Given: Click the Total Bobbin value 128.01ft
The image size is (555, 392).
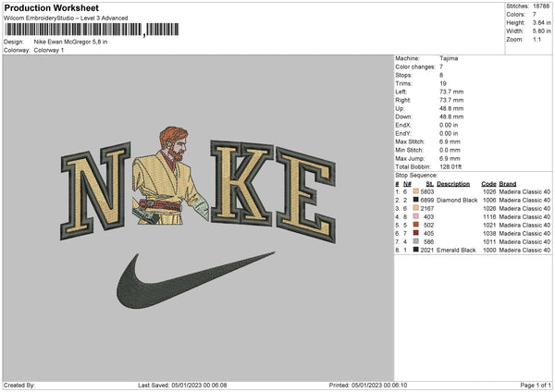Looking at the screenshot, I should click(450, 167).
